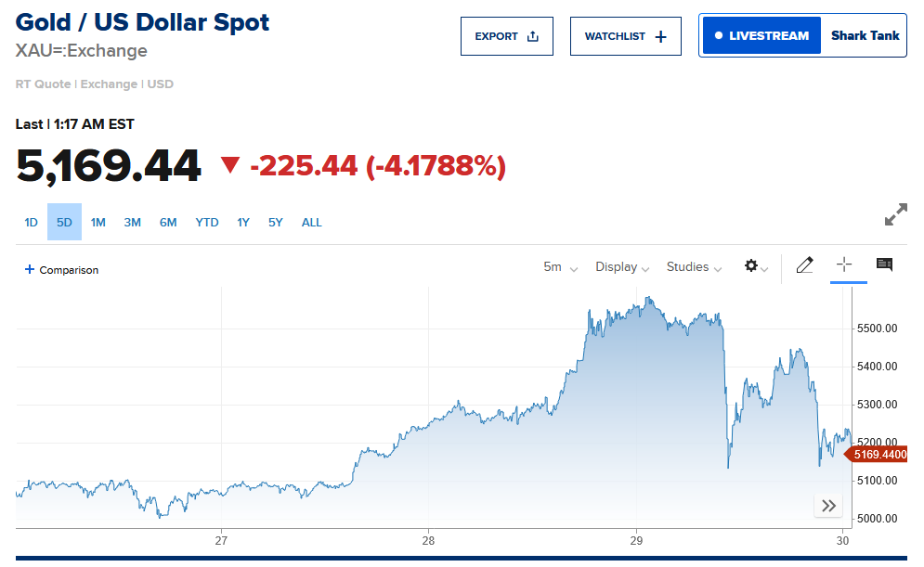924x567 pixels.
Task: Export the chart data
Action: pyautogui.click(x=506, y=36)
